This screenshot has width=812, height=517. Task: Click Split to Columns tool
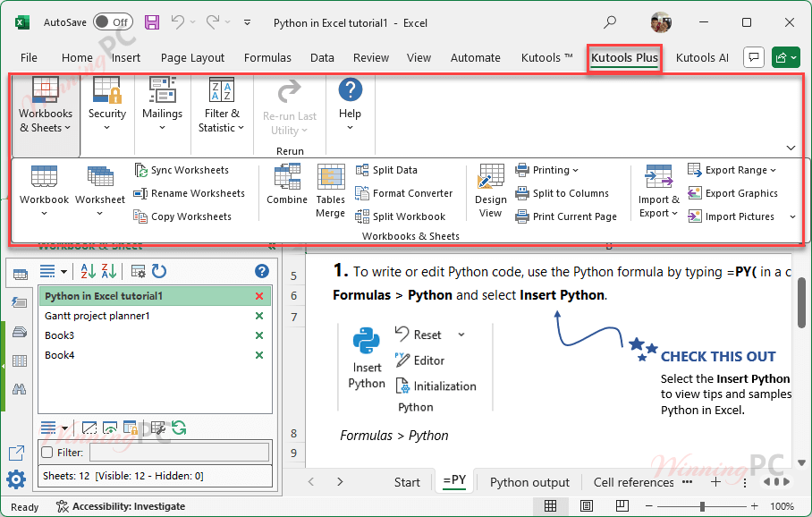(x=562, y=193)
